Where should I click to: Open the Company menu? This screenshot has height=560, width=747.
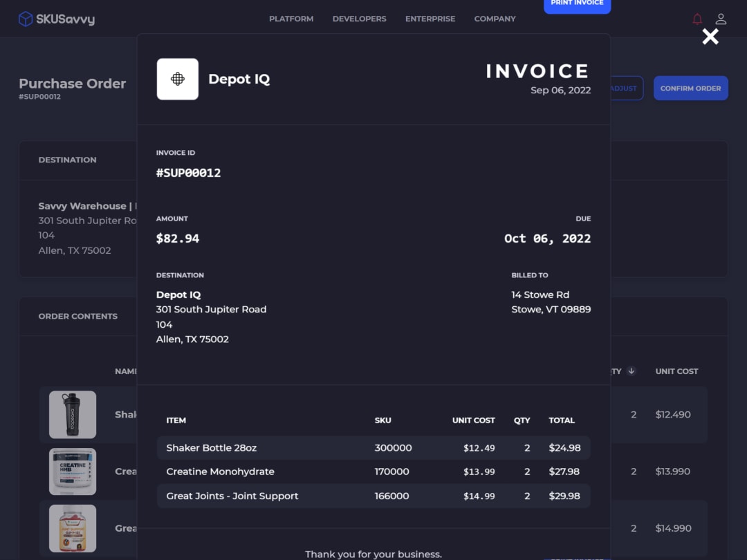(495, 19)
